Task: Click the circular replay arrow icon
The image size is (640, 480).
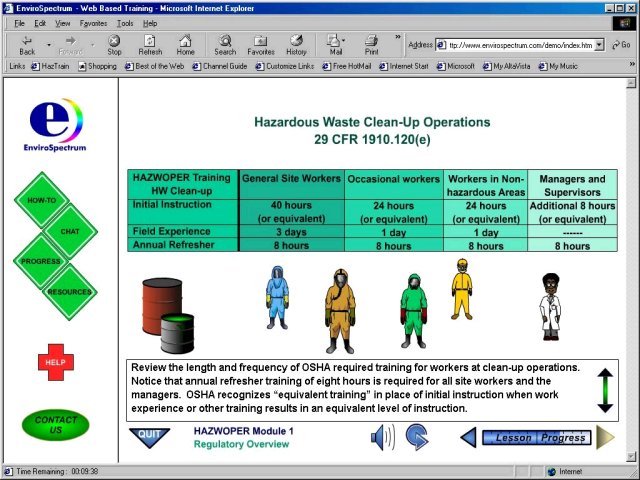Action: [x=417, y=437]
